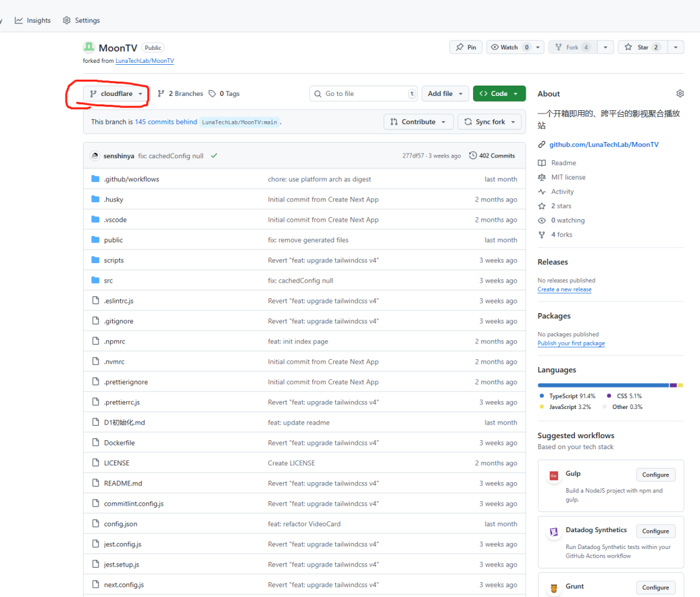Image resolution: width=700 pixels, height=597 pixels.
Task: Click the src folder icon
Action: 95,281
